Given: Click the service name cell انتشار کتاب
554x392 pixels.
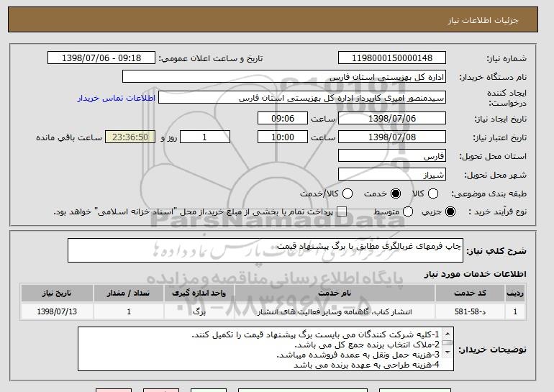Looking at the screenshot, I should tap(335, 312).
